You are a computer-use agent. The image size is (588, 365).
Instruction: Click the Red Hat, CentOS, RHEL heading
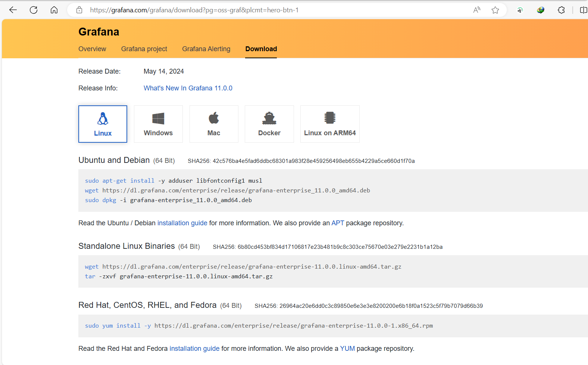point(147,305)
